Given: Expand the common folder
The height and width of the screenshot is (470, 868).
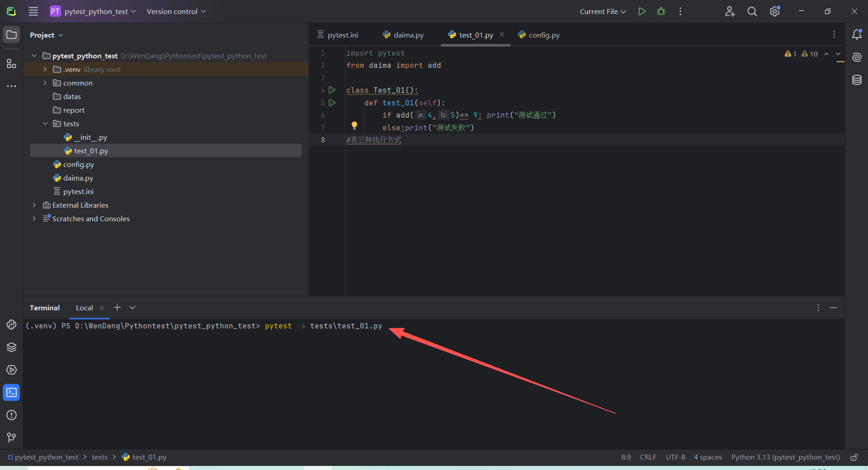Looking at the screenshot, I should [x=45, y=83].
